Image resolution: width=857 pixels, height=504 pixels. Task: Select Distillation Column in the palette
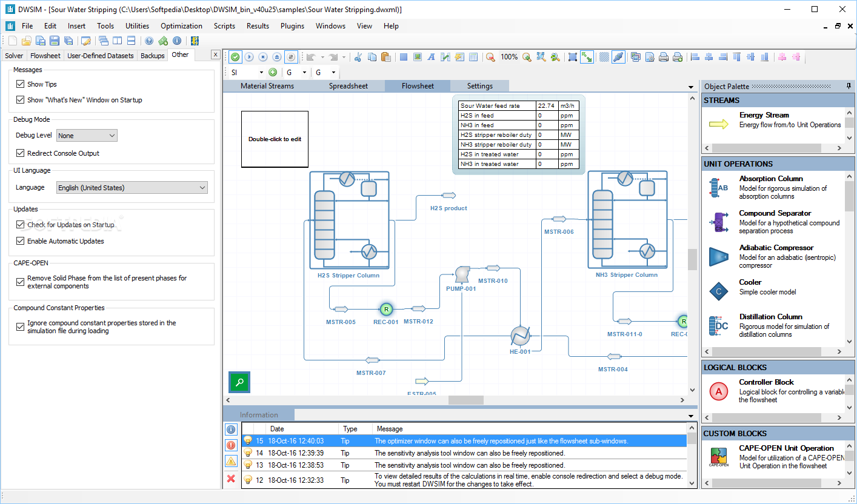point(775,326)
